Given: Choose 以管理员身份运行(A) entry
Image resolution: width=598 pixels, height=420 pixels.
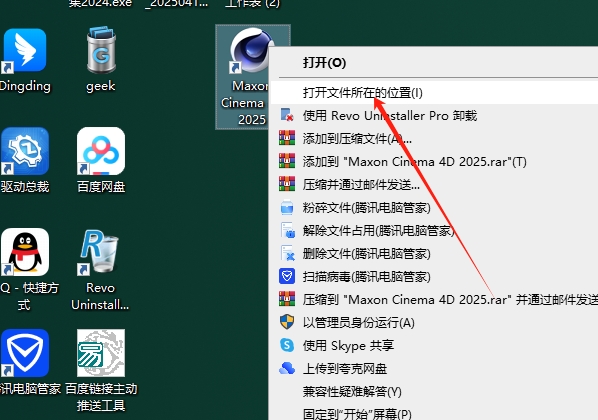Looking at the screenshot, I should click(x=433, y=323).
